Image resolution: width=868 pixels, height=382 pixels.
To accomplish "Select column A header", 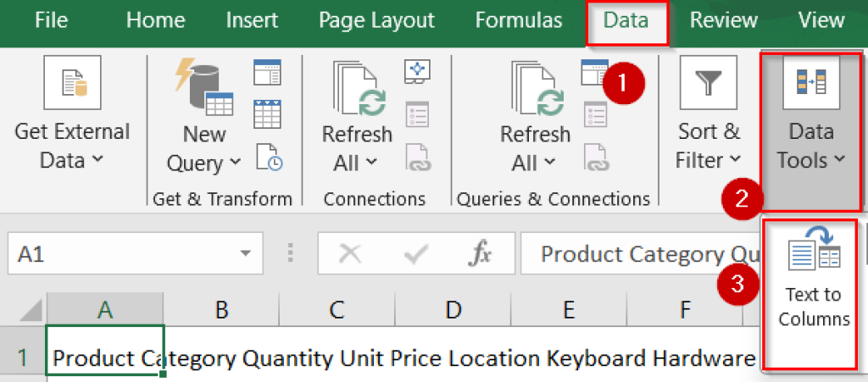I will [x=105, y=309].
